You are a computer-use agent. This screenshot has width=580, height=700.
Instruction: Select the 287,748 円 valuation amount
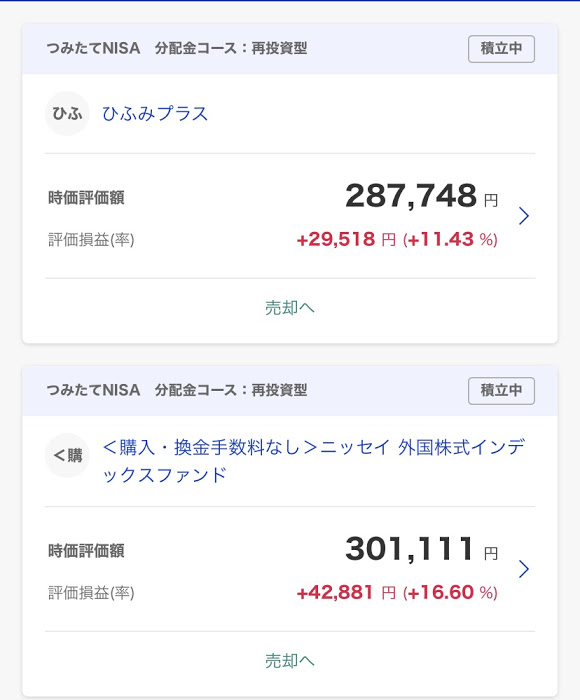(x=421, y=196)
